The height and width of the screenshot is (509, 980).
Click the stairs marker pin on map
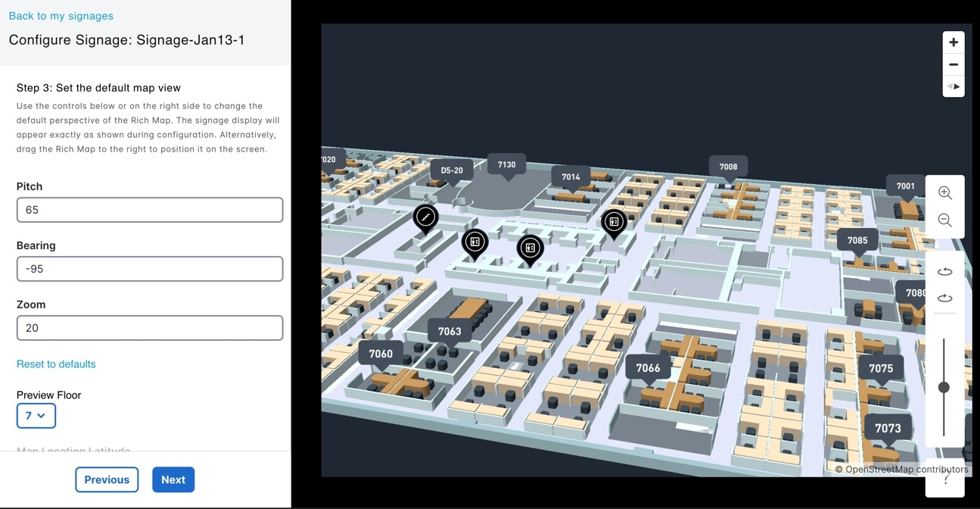pyautogui.click(x=425, y=219)
